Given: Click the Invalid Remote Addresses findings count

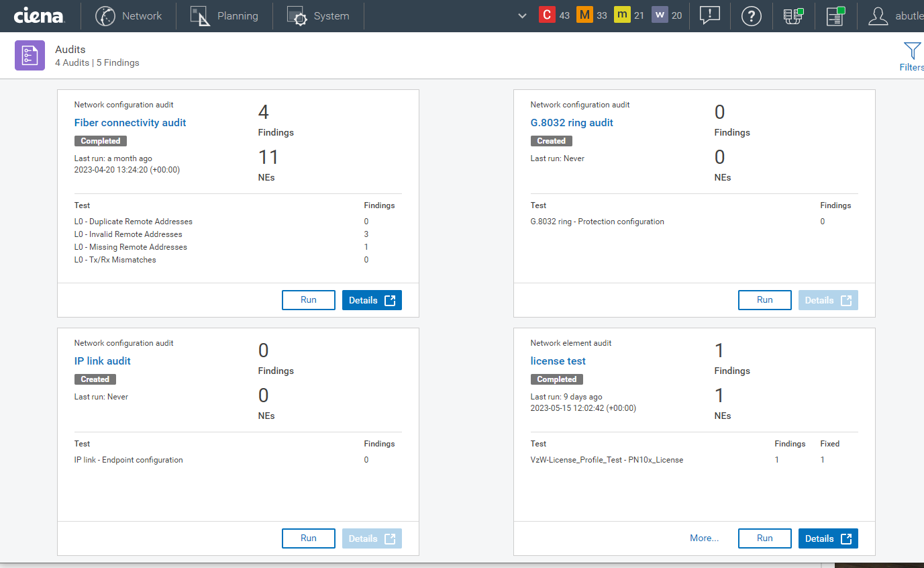Looking at the screenshot, I should (366, 234).
